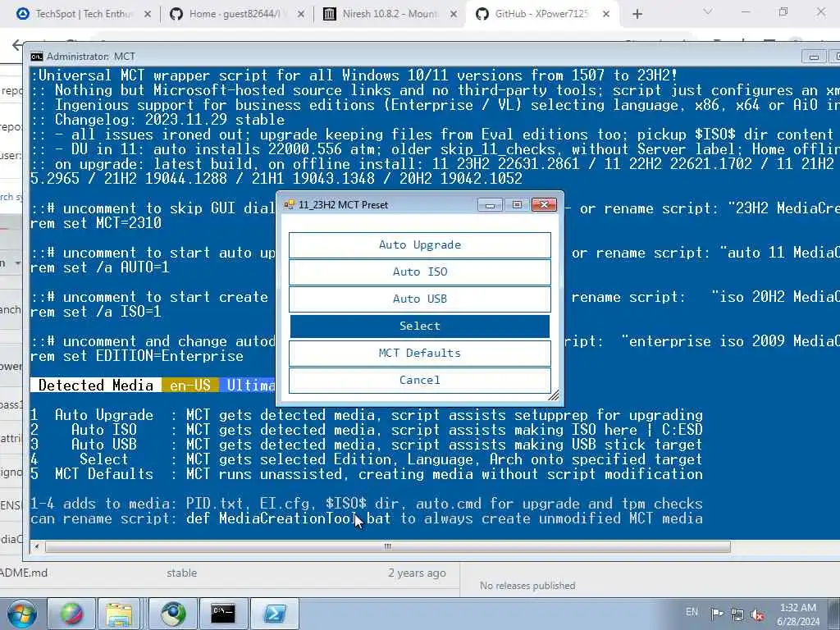This screenshot has height=630, width=840.
Task: Open the colorful sphere taskbar app
Action: [71, 614]
